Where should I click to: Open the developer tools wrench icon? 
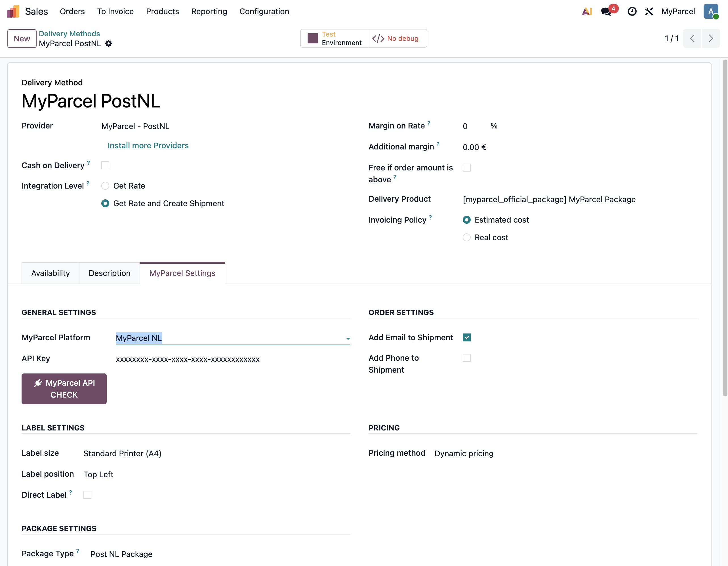point(649,12)
